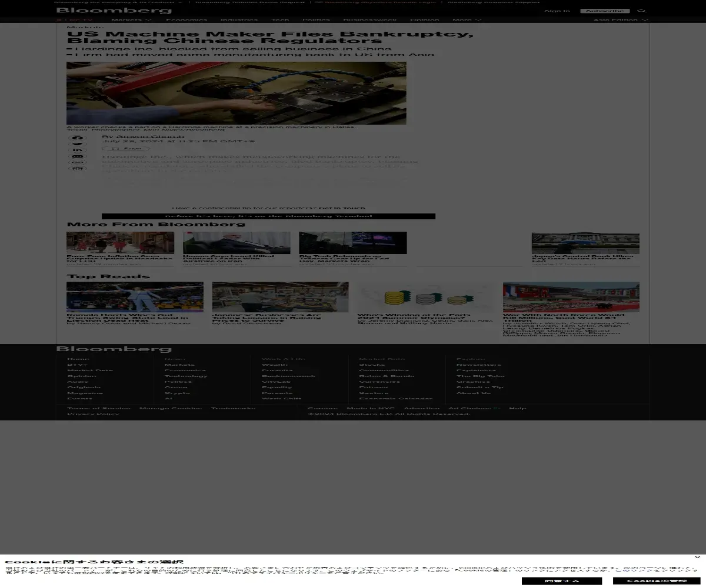Screen dimensions: 706x588
Task: Open Technology in the footer
Action: click(186, 376)
